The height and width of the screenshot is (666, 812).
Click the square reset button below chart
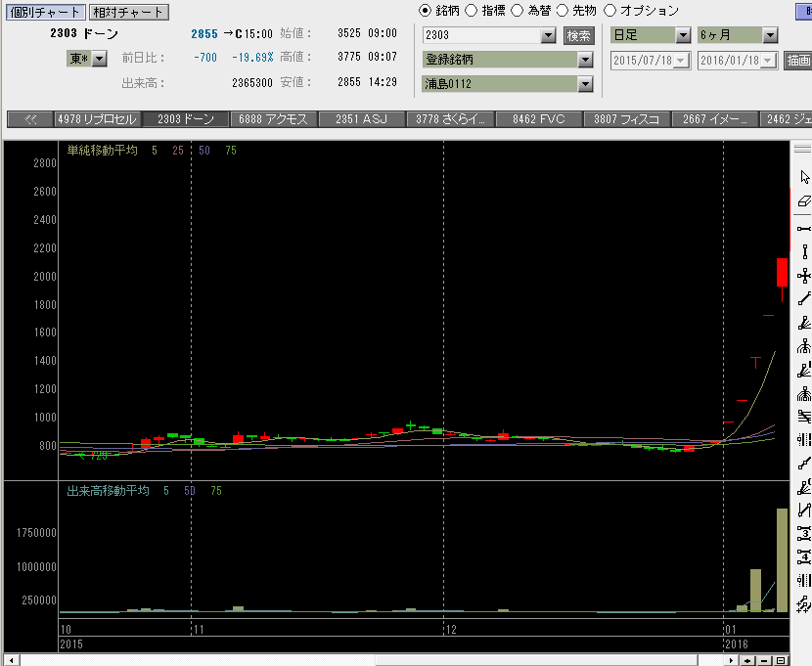[x=781, y=661]
